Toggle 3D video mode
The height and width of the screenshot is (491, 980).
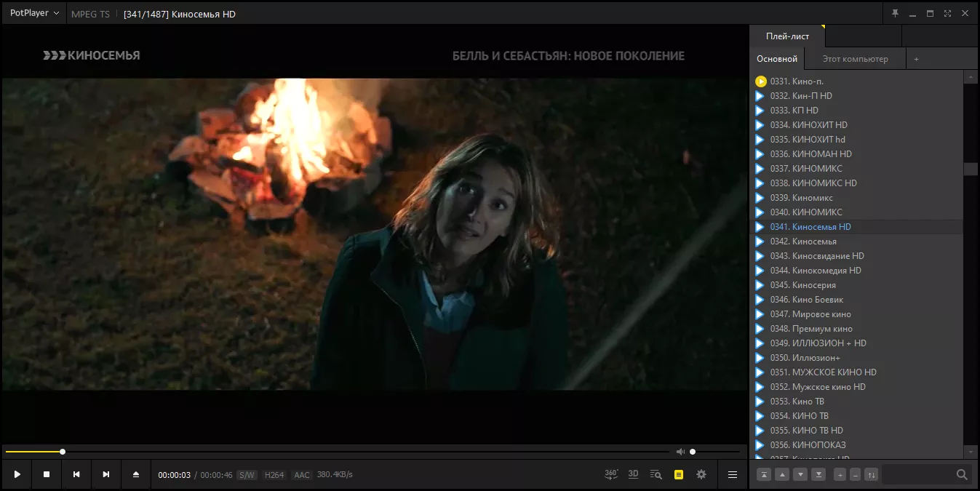click(634, 474)
